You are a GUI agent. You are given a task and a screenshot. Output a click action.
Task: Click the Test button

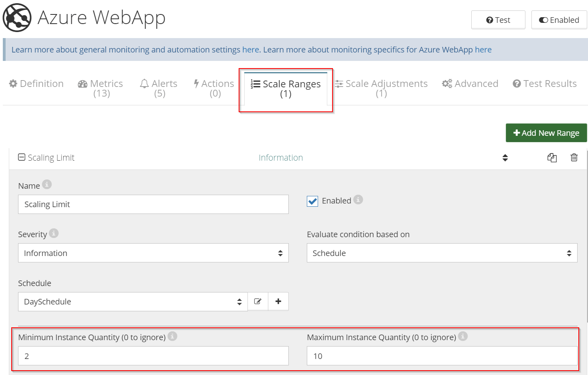tap(498, 20)
